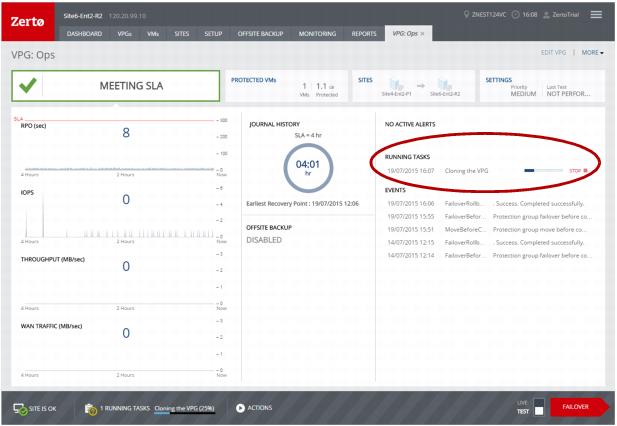Open the VMs tab
Screen dimensions: 617x426
[x=153, y=34]
